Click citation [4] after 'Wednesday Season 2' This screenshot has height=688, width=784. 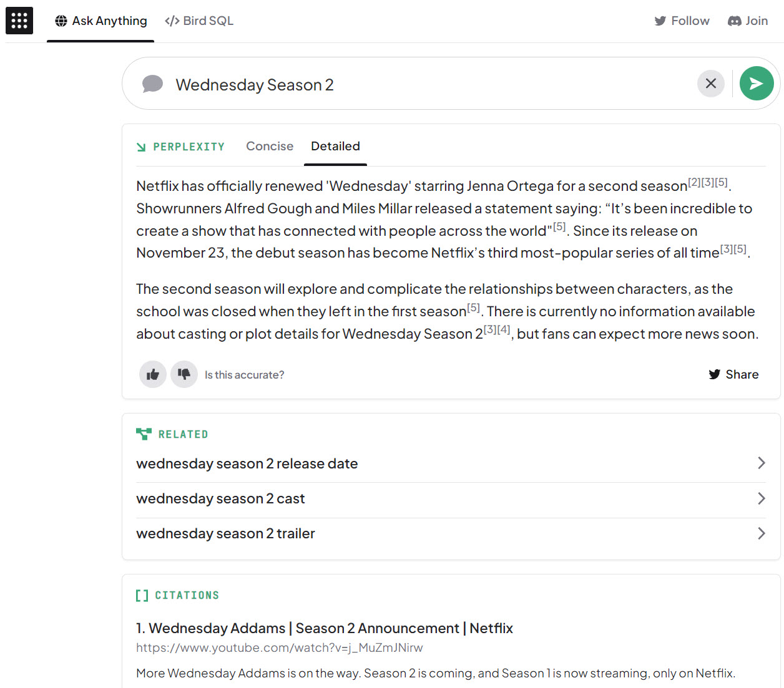pos(504,329)
